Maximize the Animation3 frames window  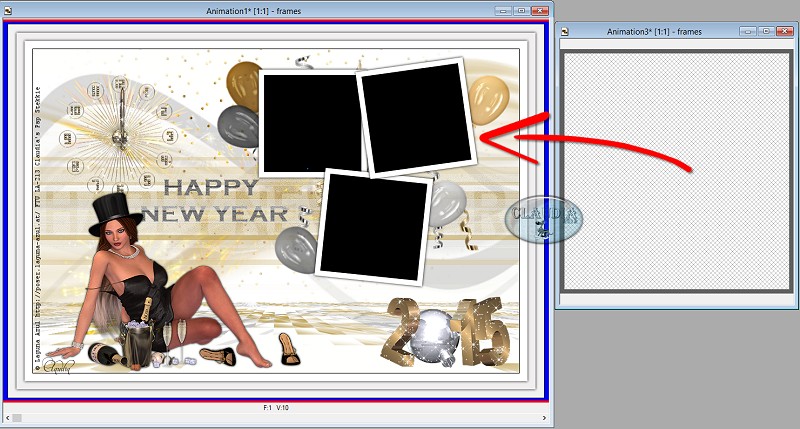[766, 32]
